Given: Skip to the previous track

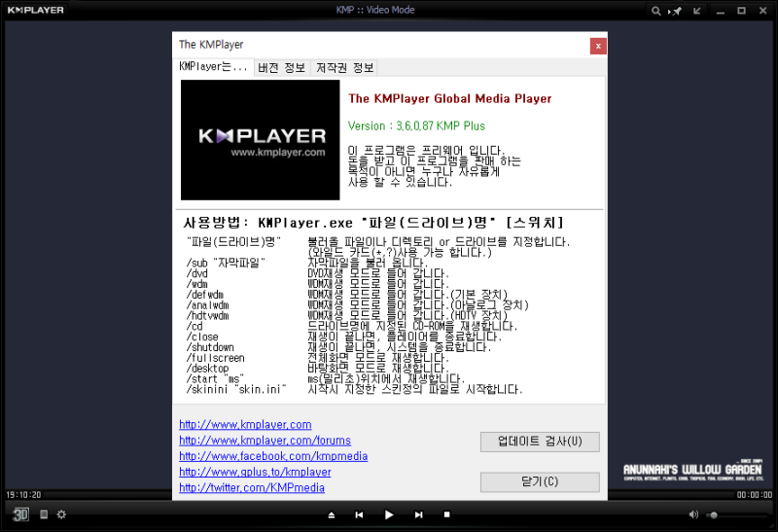Looking at the screenshot, I should click(359, 515).
